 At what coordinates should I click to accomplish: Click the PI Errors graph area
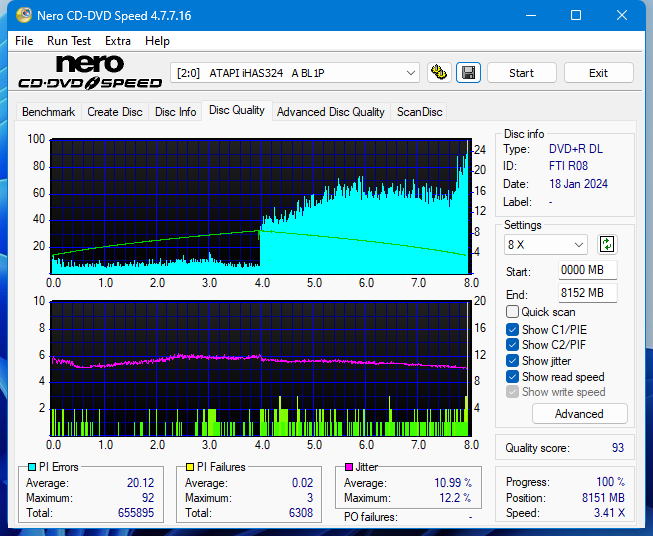[x=261, y=206]
